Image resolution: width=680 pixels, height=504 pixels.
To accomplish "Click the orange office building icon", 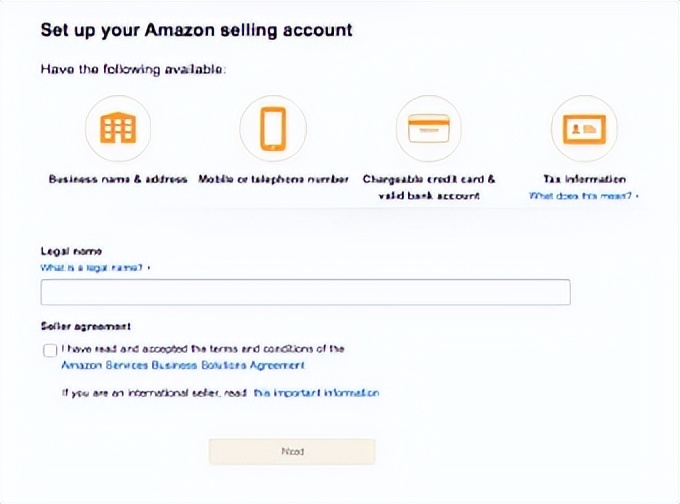I will (118, 128).
